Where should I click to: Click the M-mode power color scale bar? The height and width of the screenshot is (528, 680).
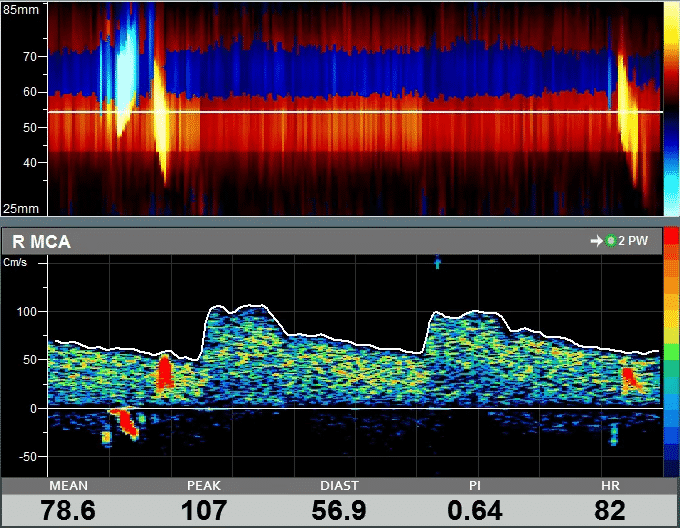[x=671, y=108]
